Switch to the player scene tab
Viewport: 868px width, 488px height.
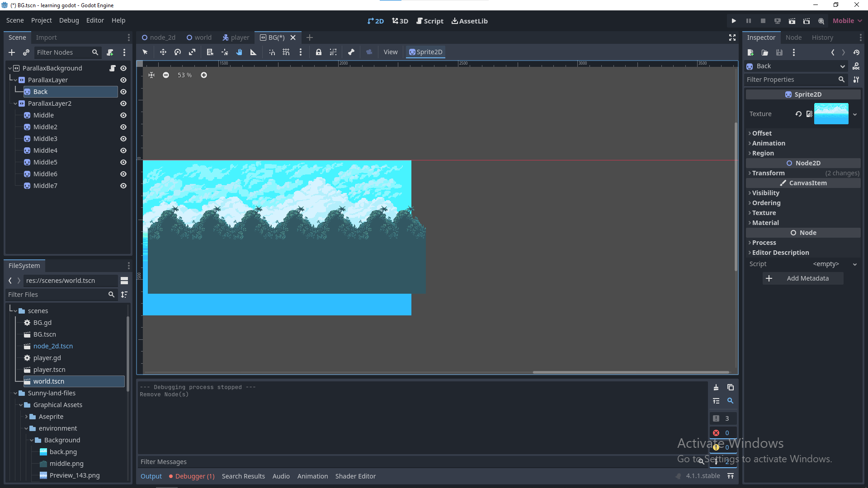point(236,37)
